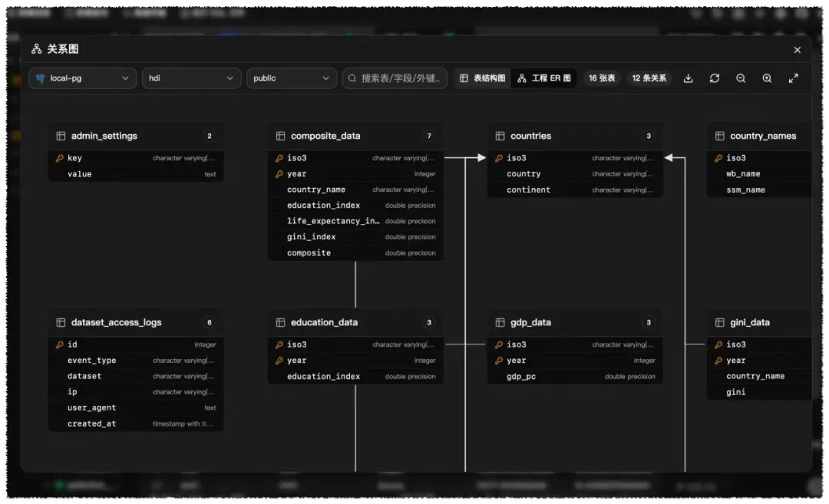Switch to the 工程 ER 图 view tab
The width and height of the screenshot is (829, 504).
click(544, 78)
